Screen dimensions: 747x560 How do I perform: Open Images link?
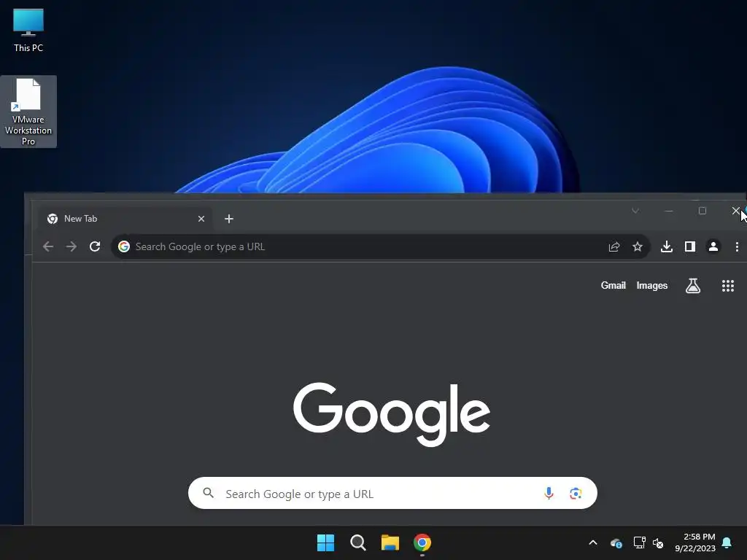[x=651, y=286]
